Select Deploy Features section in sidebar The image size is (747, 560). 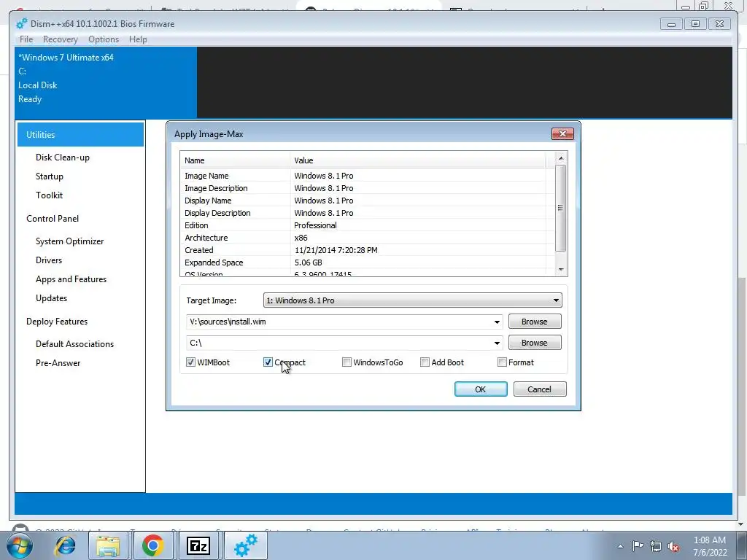[x=57, y=322]
